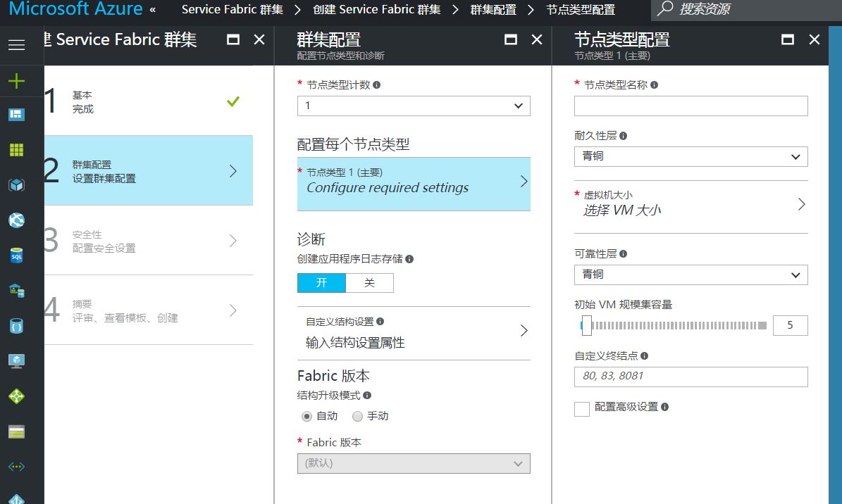842x504 pixels.
Task: Open Resource groups cube icon
Action: click(17, 185)
